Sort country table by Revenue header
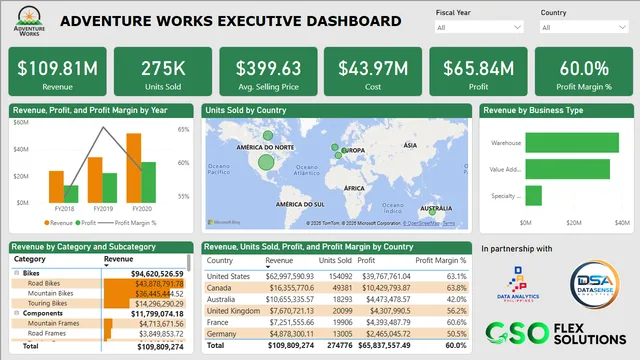Screen dimensions: 640x360 point(279,260)
